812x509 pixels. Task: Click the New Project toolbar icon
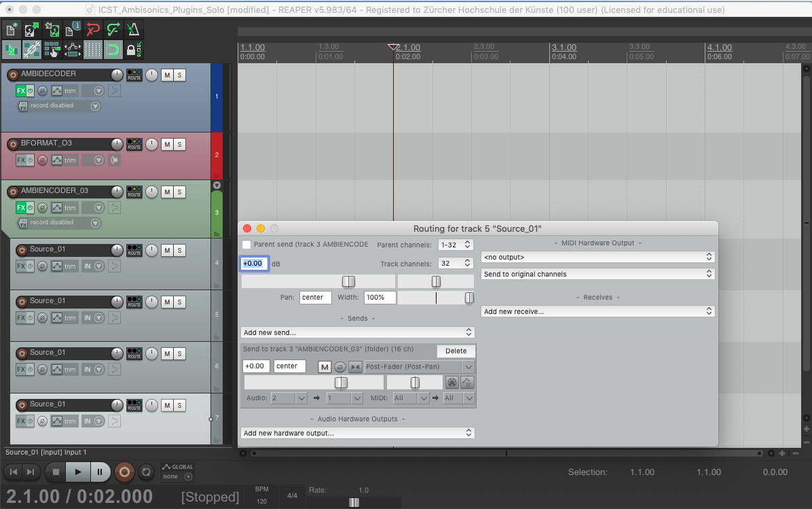[11, 29]
